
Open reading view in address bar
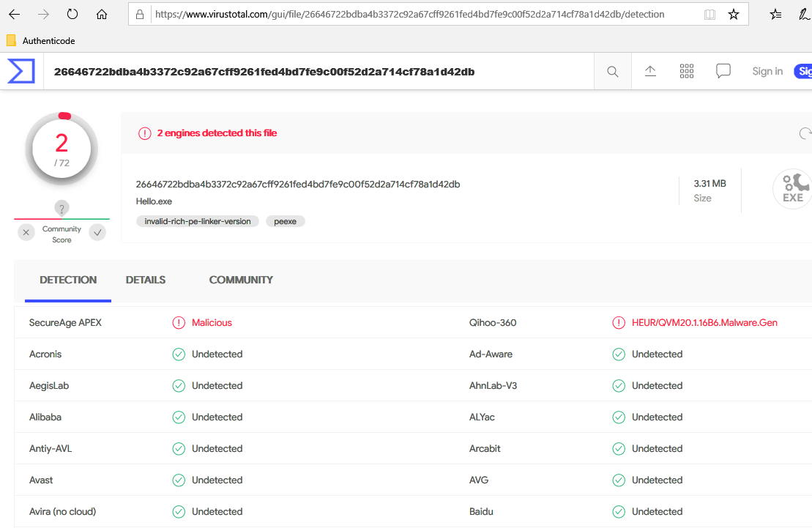pos(710,15)
